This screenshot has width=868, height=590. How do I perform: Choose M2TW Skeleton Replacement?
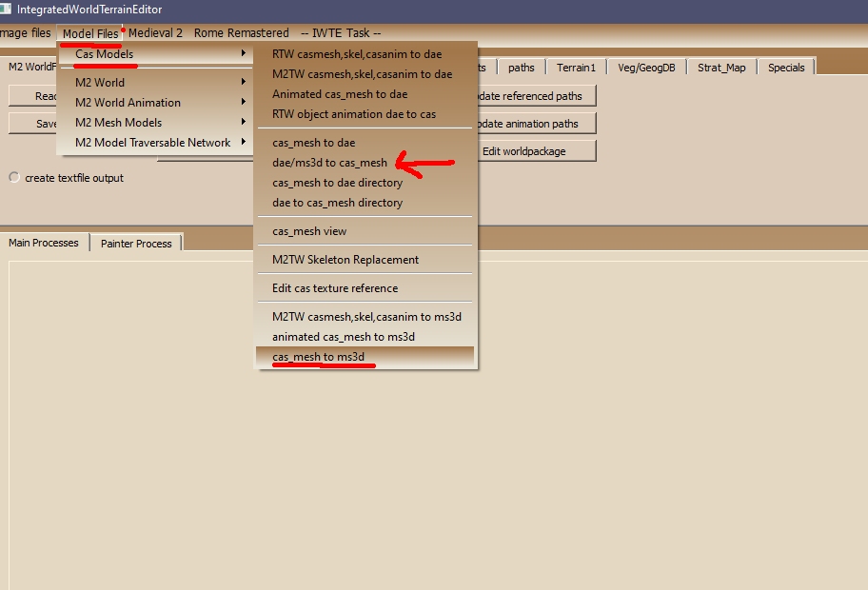365,260
